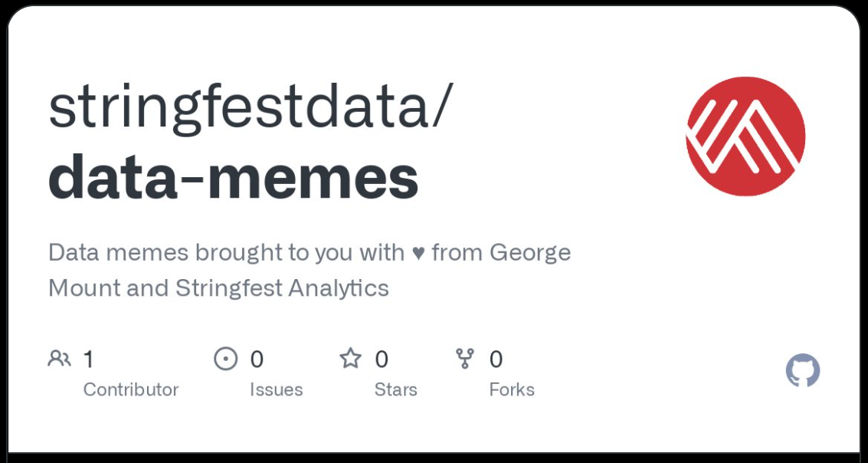Click the red Stringfest logo avatar
Image resolution: width=868 pixels, height=463 pixels.
(x=745, y=136)
